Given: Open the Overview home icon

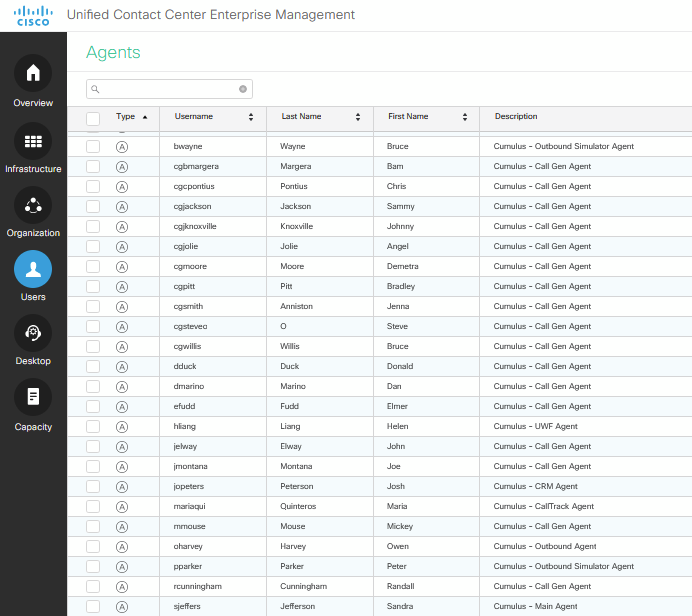Looking at the screenshot, I should pos(33,73).
